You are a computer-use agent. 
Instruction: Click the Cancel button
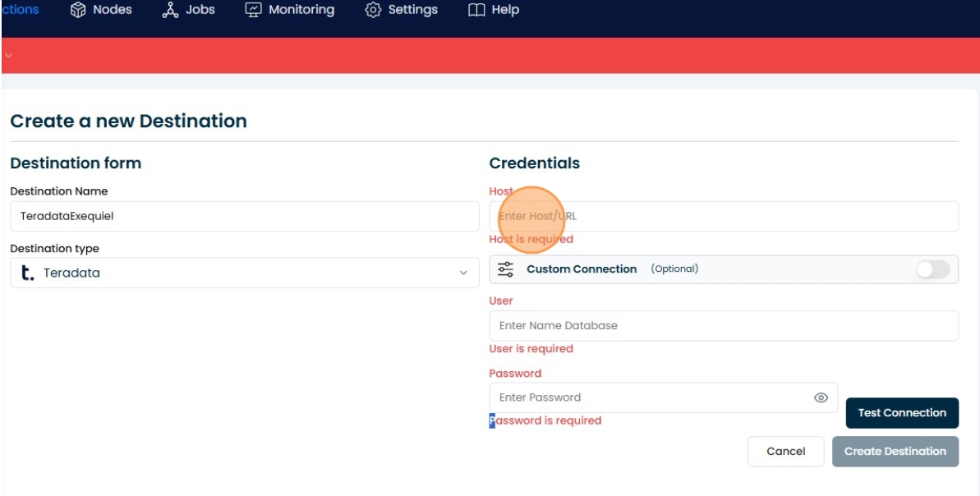[785, 451]
